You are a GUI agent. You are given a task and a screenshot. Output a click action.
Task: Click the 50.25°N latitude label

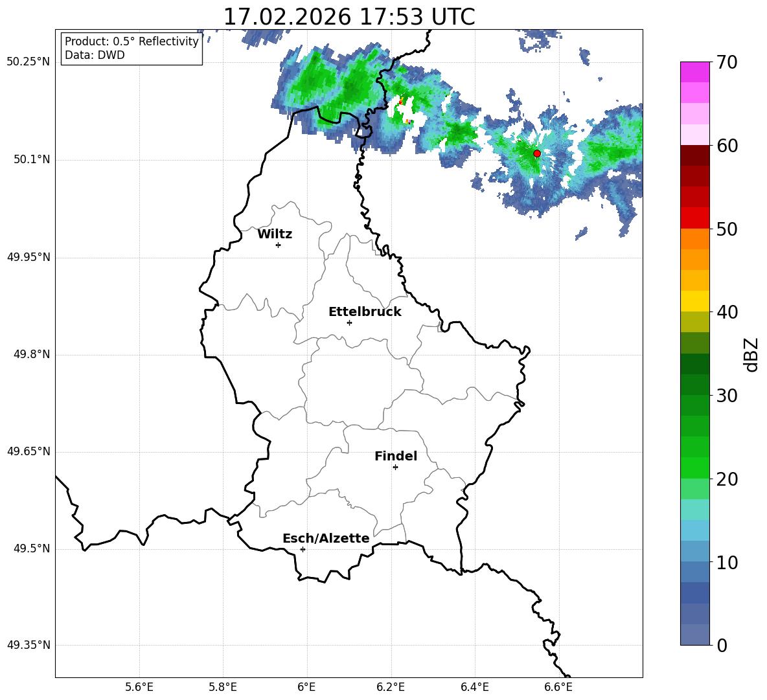click(x=28, y=62)
